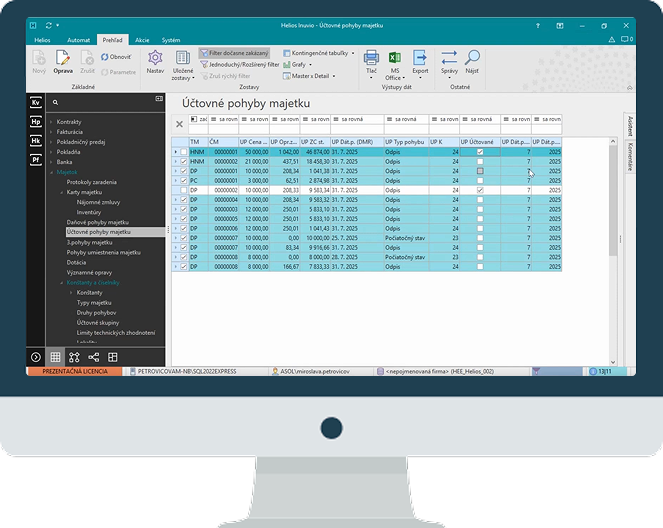Expand the Kontrakty tree node
The width and height of the screenshot is (663, 528).
point(51,121)
